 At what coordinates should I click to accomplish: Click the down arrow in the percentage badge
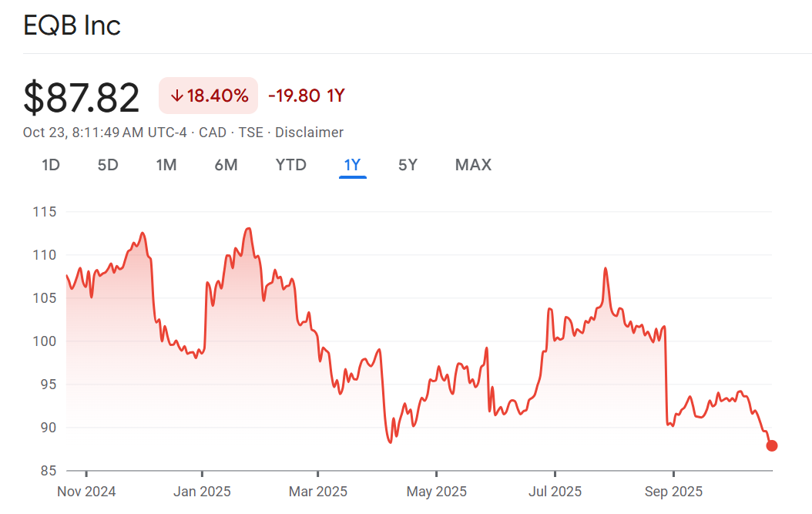point(176,96)
